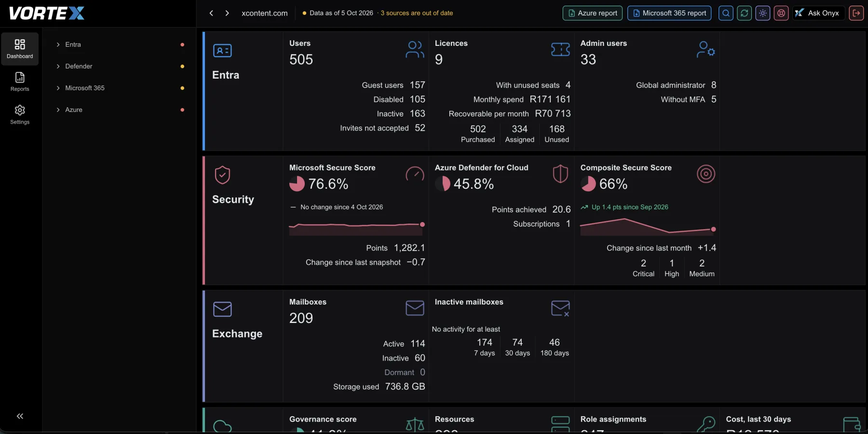Open the Ask Onyx assistant

818,13
